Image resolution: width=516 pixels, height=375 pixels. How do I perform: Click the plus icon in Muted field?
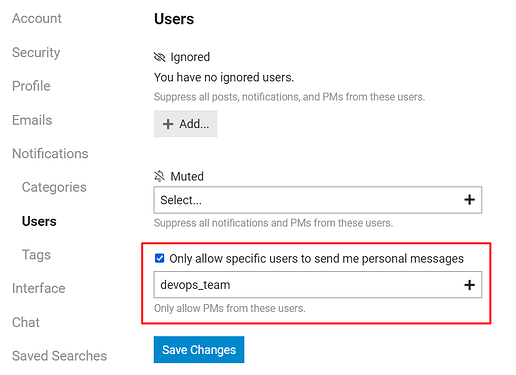click(469, 200)
